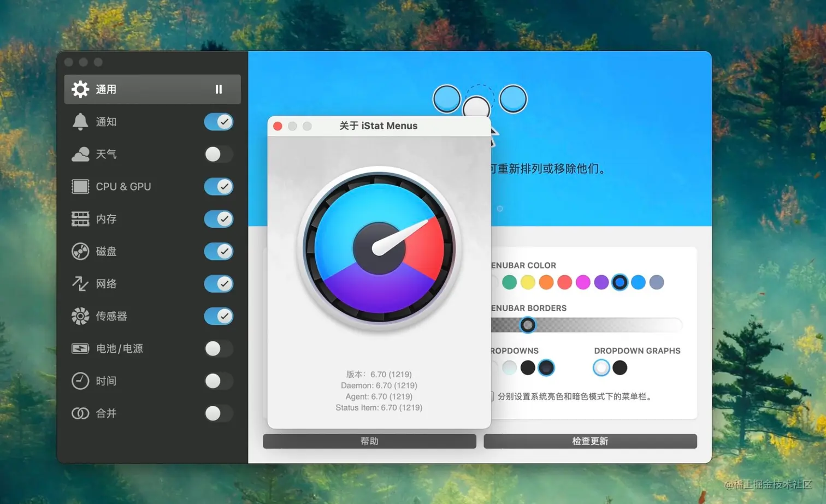Viewport: 826px width, 504px height.
Task: Choose the selected dark blue menubar swatch
Action: tap(619, 282)
